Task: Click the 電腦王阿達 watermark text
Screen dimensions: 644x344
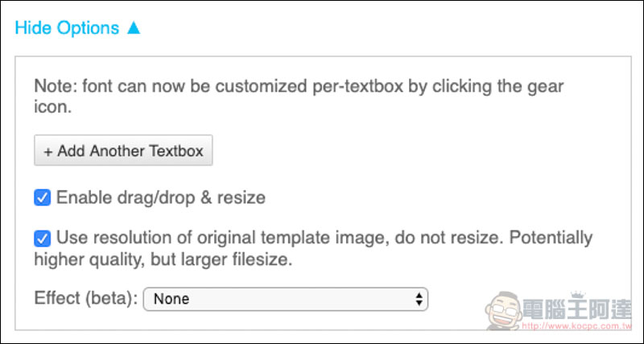Action: click(x=577, y=310)
